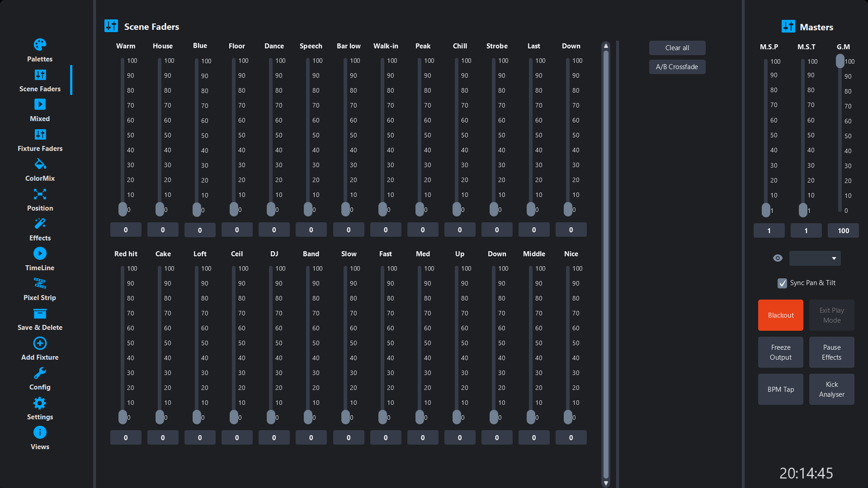868x488 pixels.
Task: Open the Kick Analyser button
Action: click(832, 389)
